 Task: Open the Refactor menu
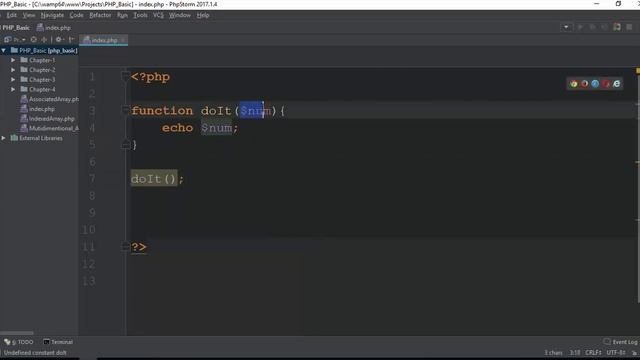point(100,15)
